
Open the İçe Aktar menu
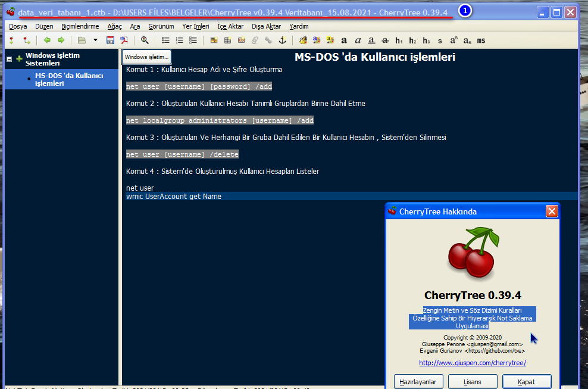230,26
